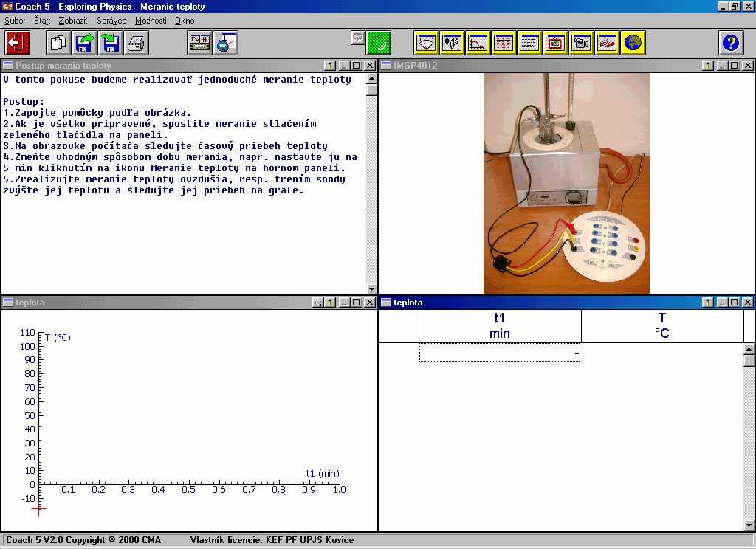Maximize the teplota graph window
The image size is (756, 549).
tap(357, 303)
